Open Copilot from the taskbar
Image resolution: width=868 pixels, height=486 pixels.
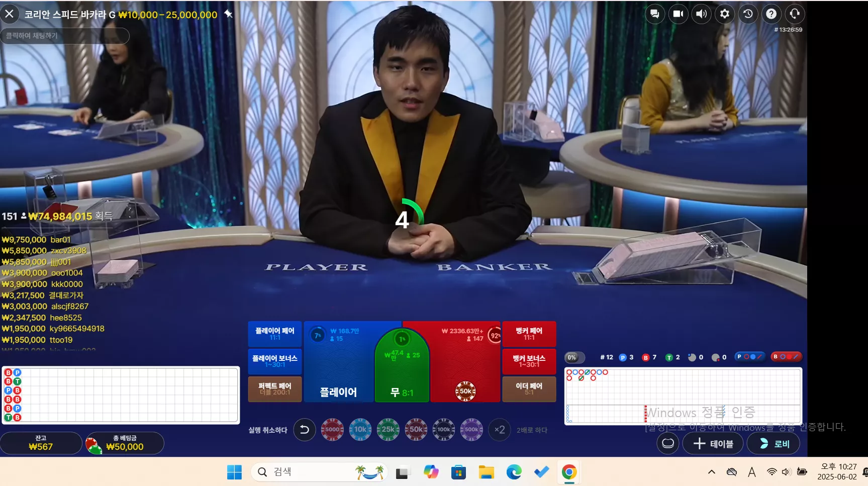431,472
